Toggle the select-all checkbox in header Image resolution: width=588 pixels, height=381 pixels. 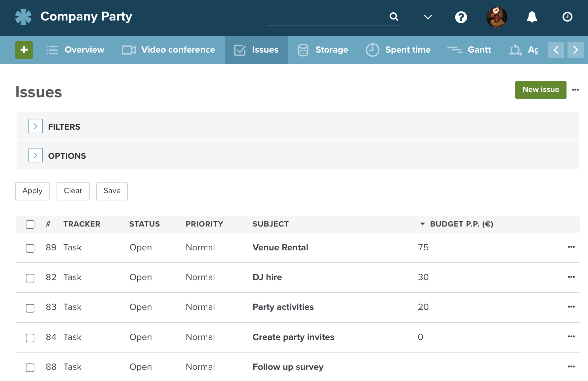(x=30, y=225)
